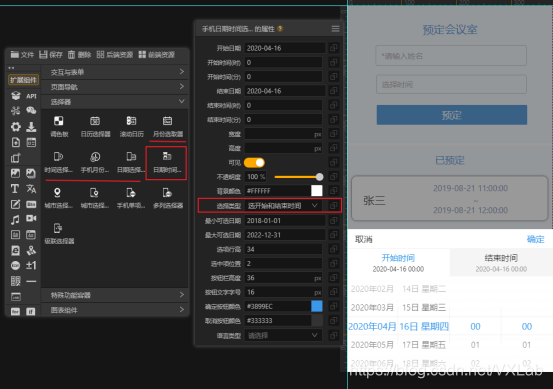Viewport: 553px width, 389px height.
Task: Switch to 结束时间 tab in picker
Action: click(x=501, y=263)
